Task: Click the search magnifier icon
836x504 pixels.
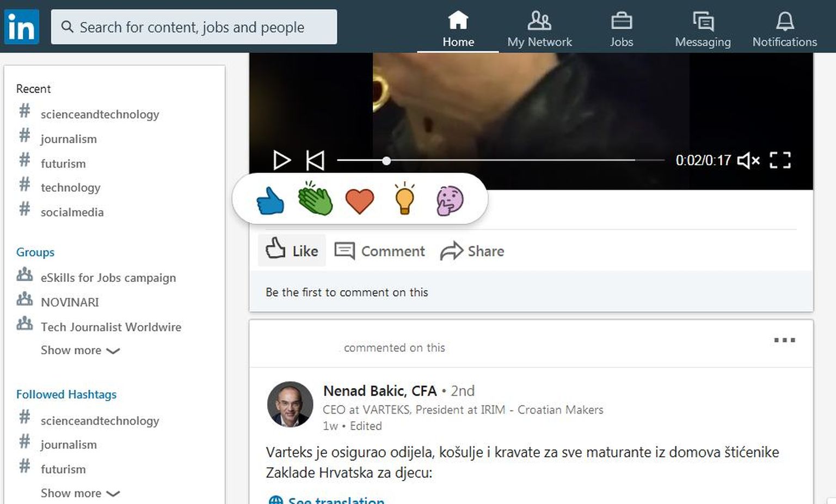Action: [67, 27]
